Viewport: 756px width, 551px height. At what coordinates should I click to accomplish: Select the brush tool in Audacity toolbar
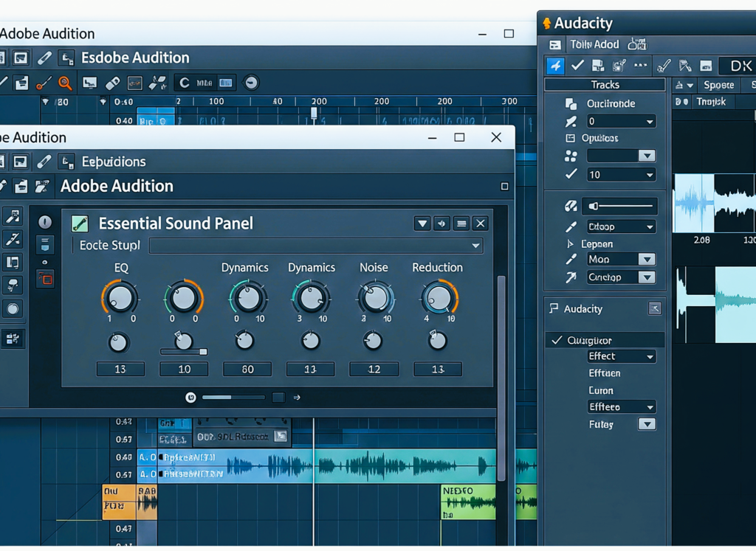[664, 66]
